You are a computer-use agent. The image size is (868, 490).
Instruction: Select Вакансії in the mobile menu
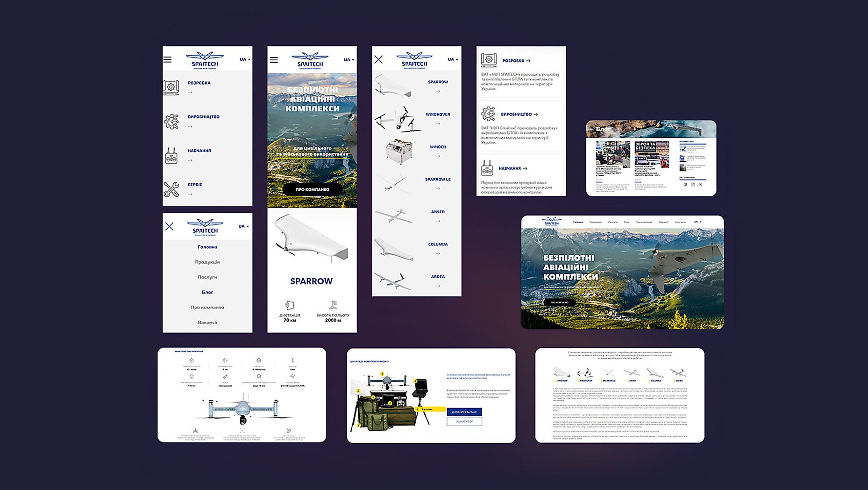pos(207,322)
